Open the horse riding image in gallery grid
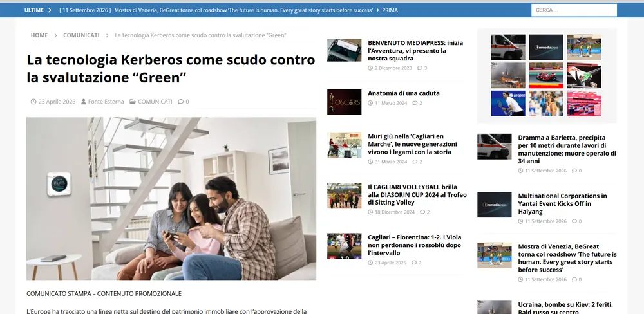644x314 pixels. pos(584,47)
